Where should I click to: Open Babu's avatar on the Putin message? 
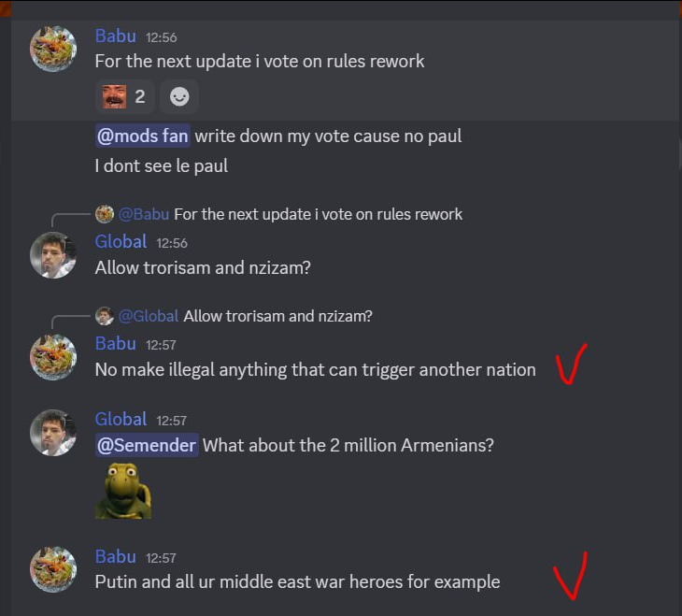point(53,569)
